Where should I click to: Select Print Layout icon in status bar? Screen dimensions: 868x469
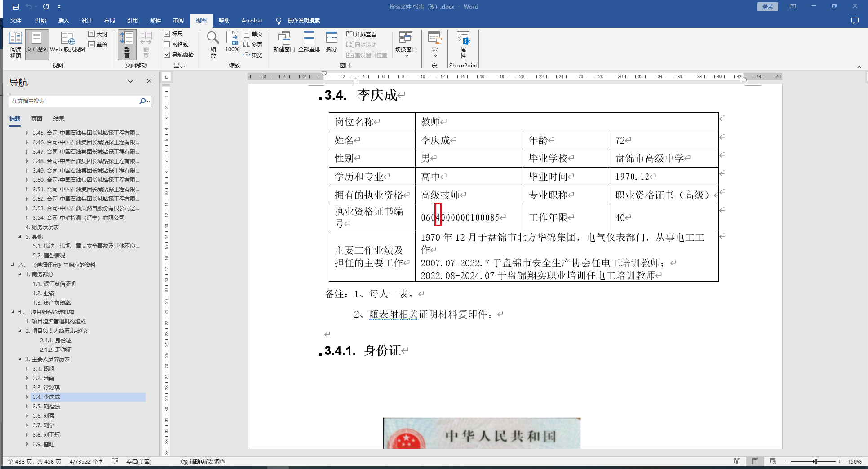click(x=755, y=461)
